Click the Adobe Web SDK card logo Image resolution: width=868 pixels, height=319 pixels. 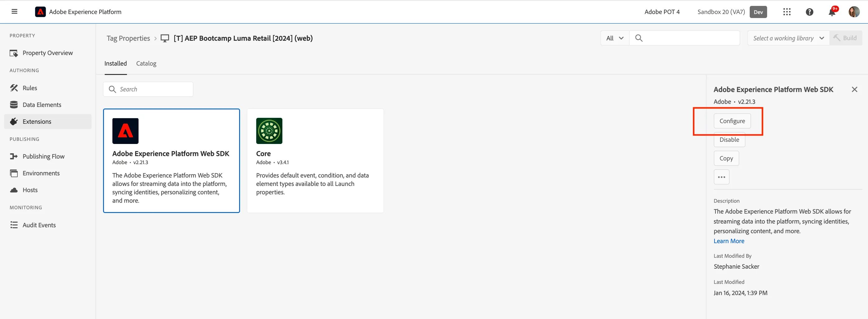click(x=125, y=131)
